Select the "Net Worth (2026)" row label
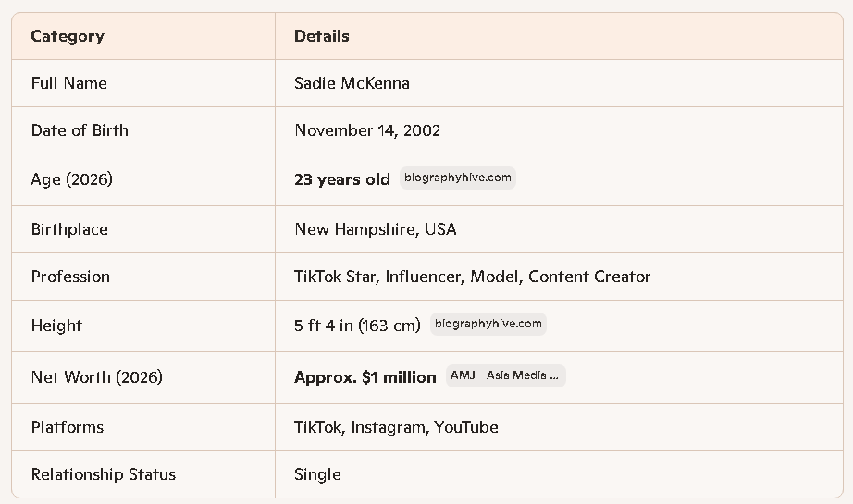The height and width of the screenshot is (504, 853). coord(96,377)
